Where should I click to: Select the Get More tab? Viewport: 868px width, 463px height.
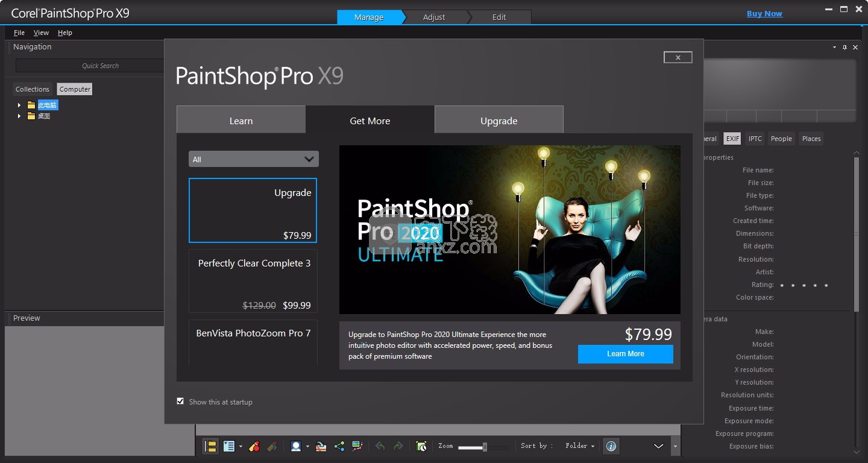[x=370, y=120]
